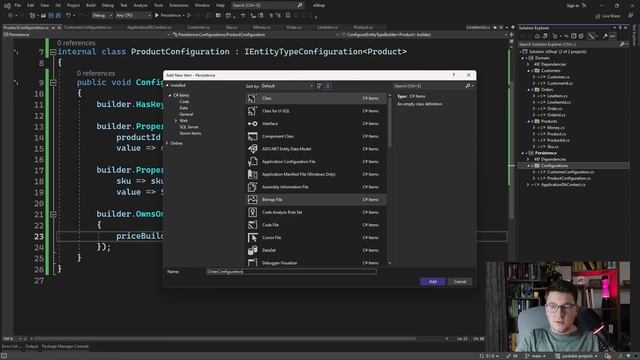Open the Extensions menu
This screenshot has width=640, height=360.
179,5
